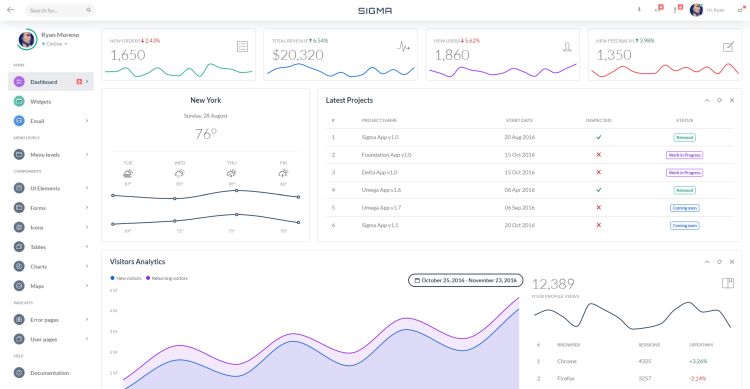Expand the Tables submenu chevron

coord(87,246)
